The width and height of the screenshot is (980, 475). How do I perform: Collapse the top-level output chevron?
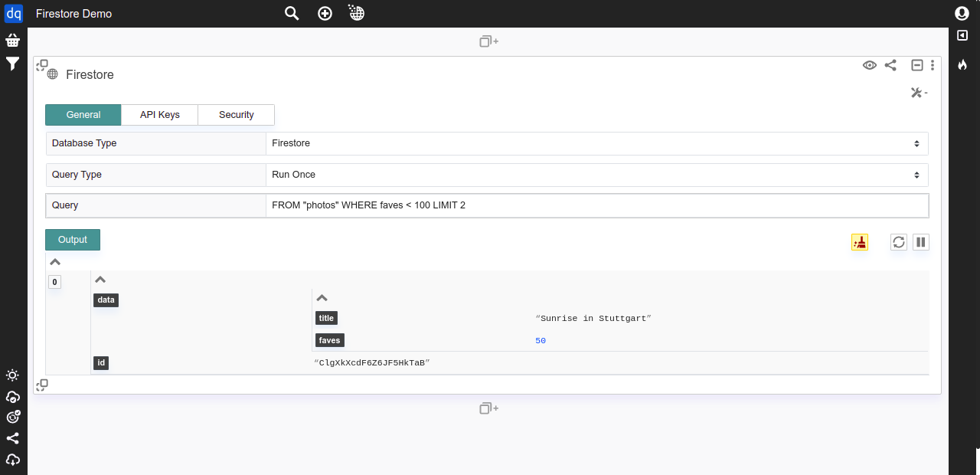[x=55, y=262]
